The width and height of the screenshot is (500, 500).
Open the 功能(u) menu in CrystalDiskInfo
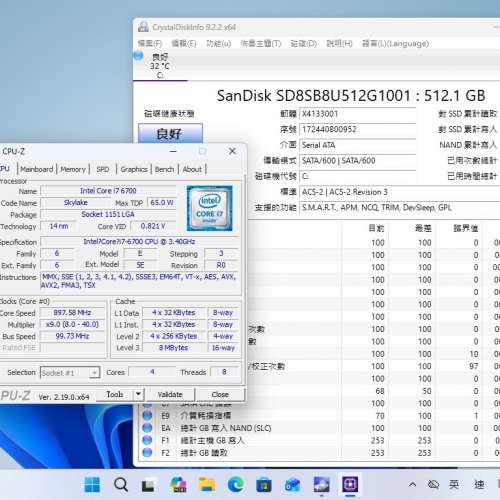click(218, 44)
